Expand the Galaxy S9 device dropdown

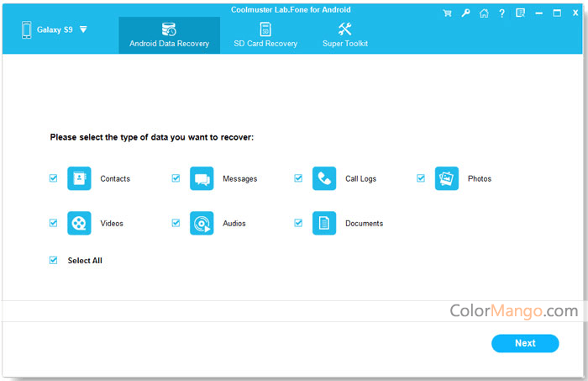83,29
